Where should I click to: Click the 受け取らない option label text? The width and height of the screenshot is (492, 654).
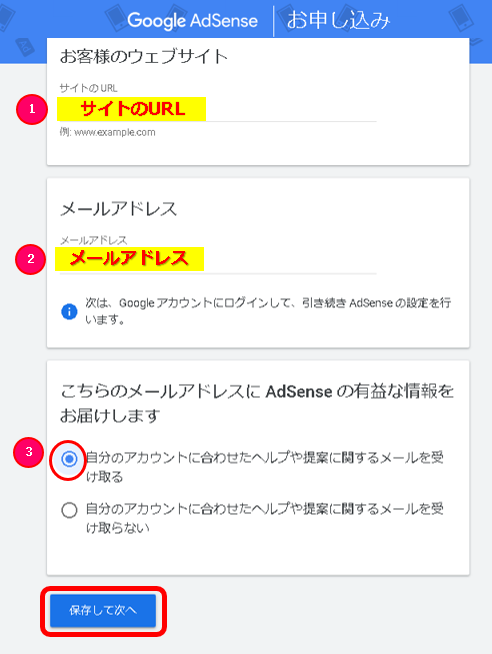(264, 518)
